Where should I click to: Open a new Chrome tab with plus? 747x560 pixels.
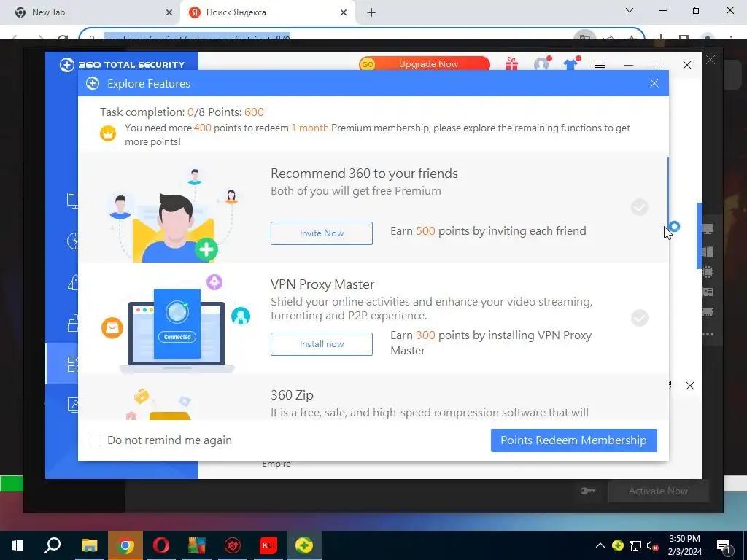click(x=371, y=12)
